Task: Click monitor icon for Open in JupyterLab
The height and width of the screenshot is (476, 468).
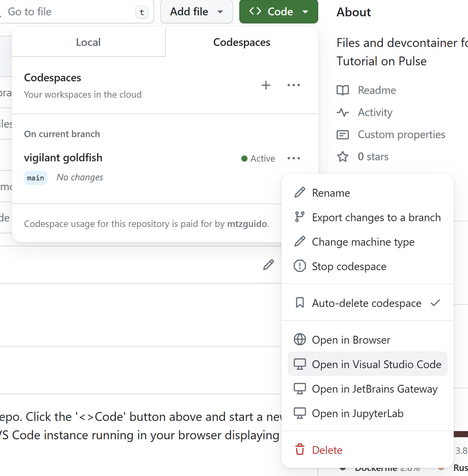Action: 300,413
